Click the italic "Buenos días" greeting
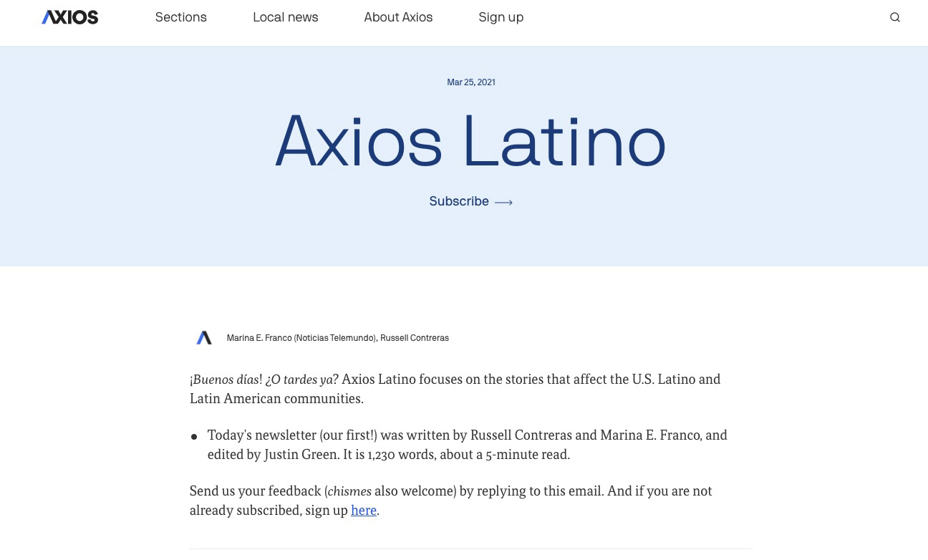The height and width of the screenshot is (560, 928). click(x=226, y=380)
